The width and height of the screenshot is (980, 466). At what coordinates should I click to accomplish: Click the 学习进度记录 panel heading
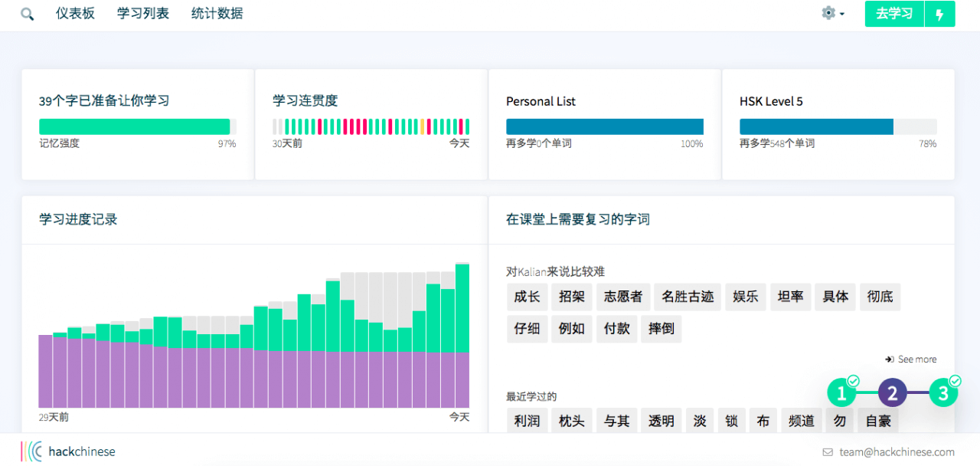[x=78, y=219]
